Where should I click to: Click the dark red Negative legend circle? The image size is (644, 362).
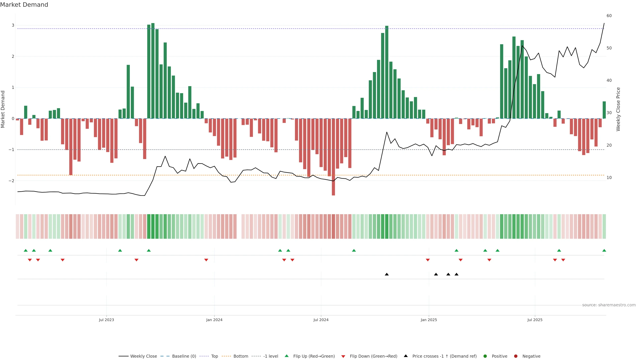point(516,356)
